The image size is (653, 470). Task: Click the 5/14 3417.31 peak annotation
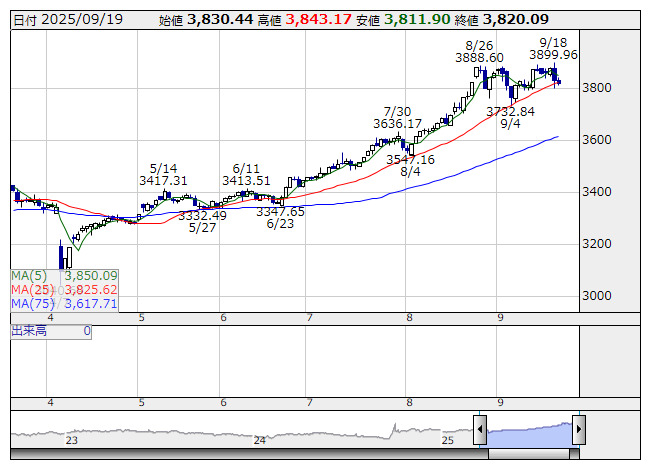click(x=163, y=175)
